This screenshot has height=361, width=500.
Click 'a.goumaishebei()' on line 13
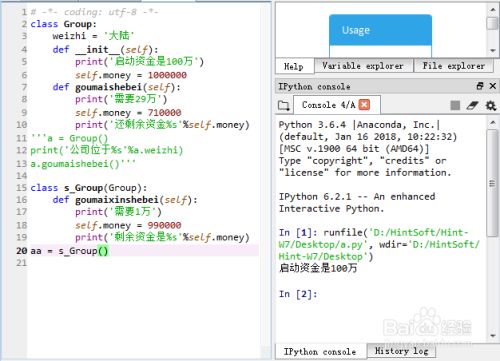[83, 164]
